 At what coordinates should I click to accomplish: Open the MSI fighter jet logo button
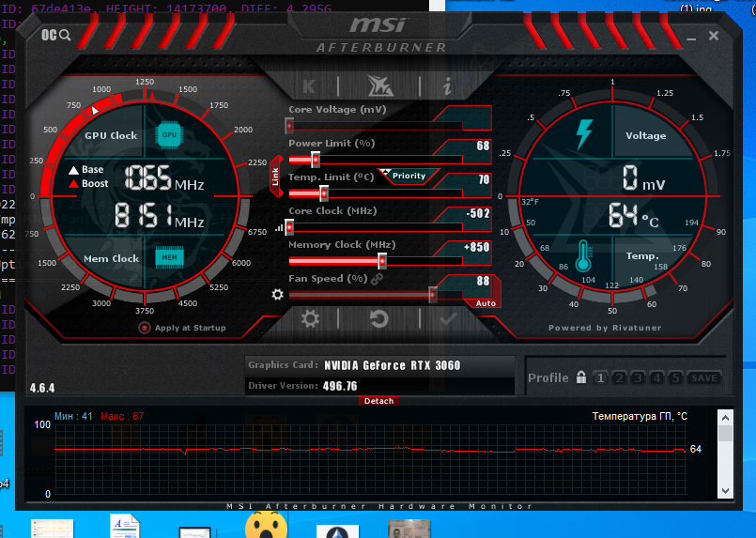click(380, 86)
